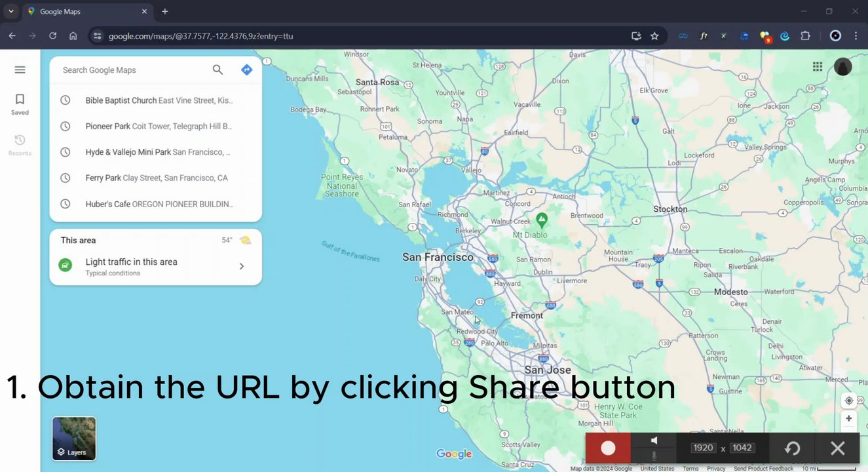Open Send Product Feedback link
This screenshot has height=472, width=868.
pos(763,469)
